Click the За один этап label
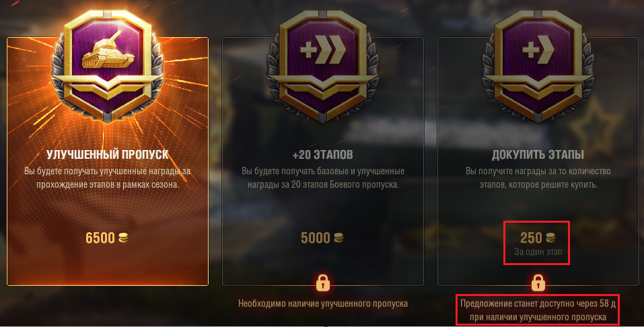 tap(538, 252)
